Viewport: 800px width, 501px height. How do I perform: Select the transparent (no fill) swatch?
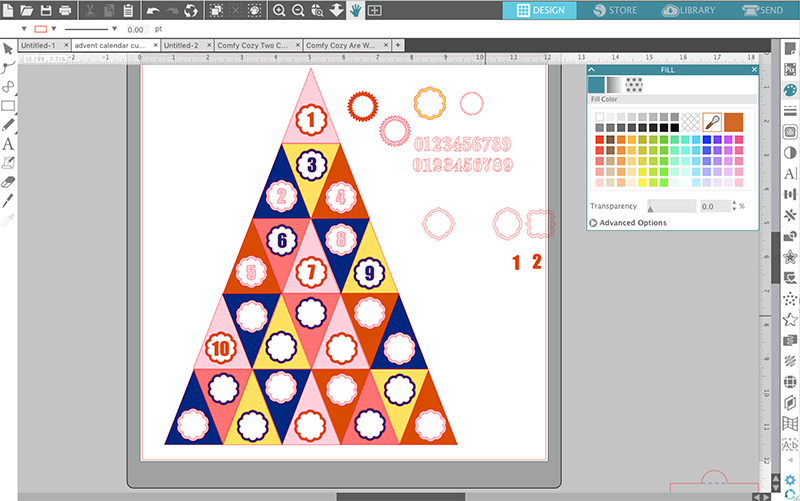[x=690, y=122]
